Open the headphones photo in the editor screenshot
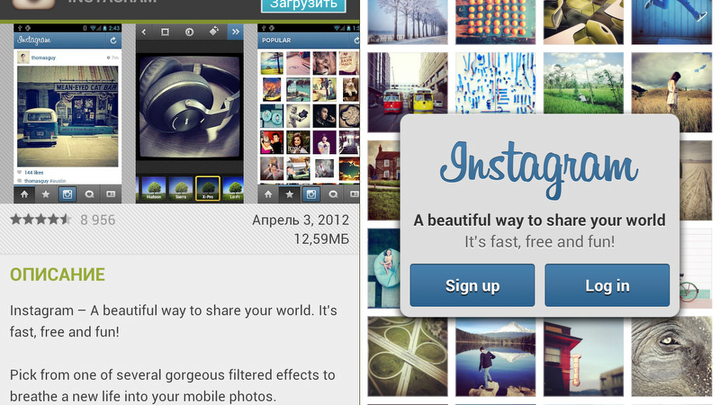This screenshot has height=405, width=720. click(x=190, y=107)
